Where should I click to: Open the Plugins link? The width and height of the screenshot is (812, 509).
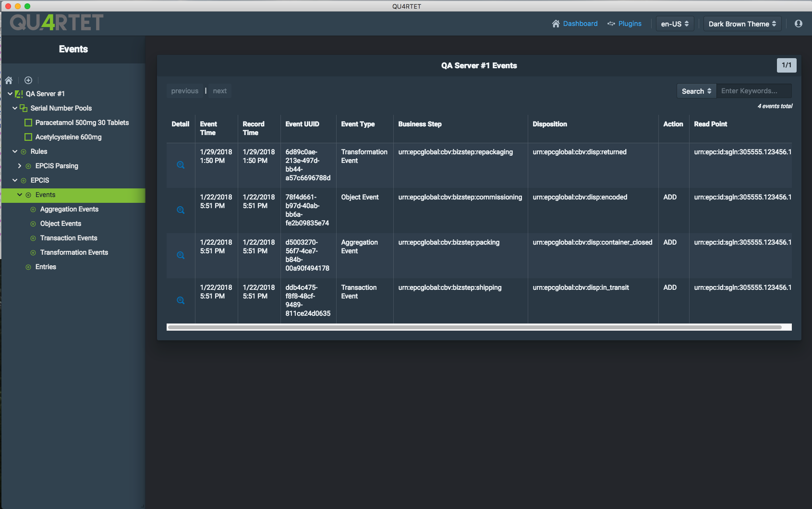point(630,24)
